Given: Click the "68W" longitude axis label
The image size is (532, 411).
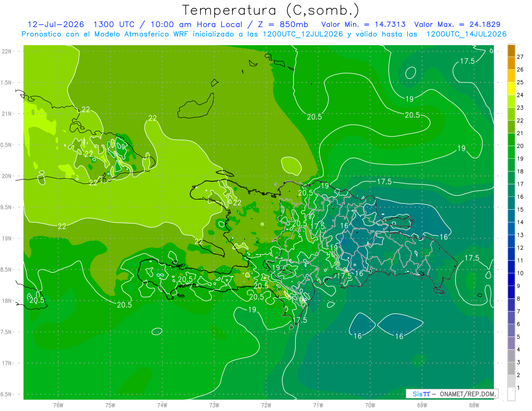Looking at the screenshot, I should click(474, 405).
